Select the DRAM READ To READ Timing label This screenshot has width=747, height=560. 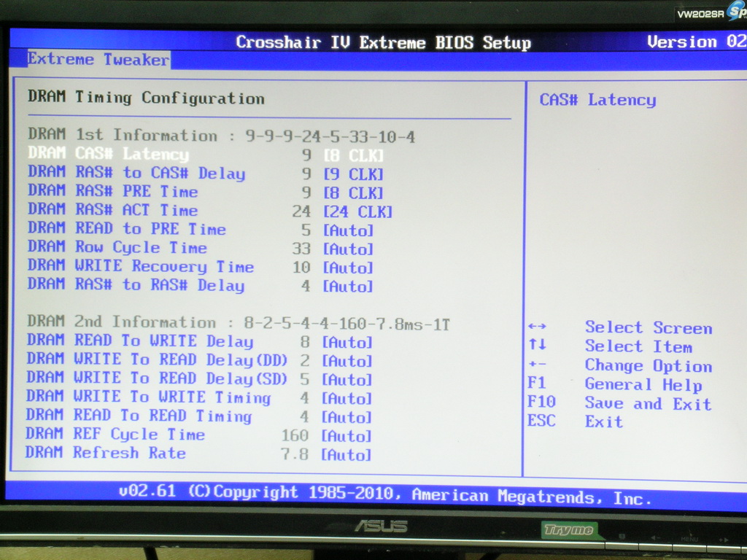tap(139, 415)
